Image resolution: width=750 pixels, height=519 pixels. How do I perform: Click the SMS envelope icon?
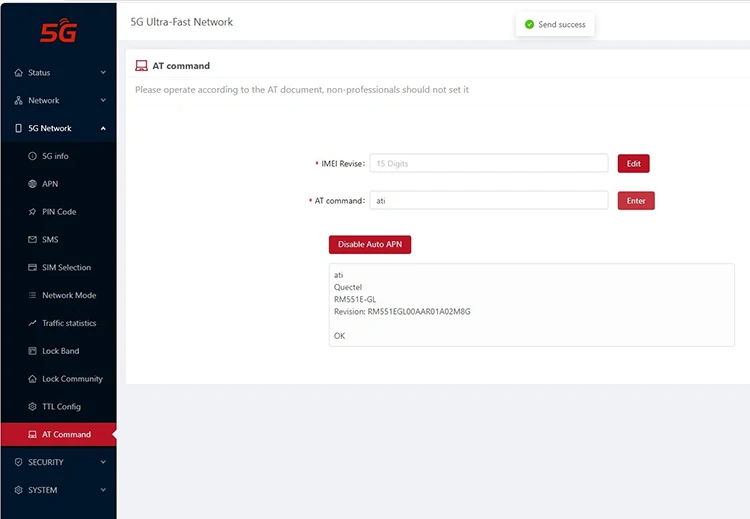coord(32,240)
